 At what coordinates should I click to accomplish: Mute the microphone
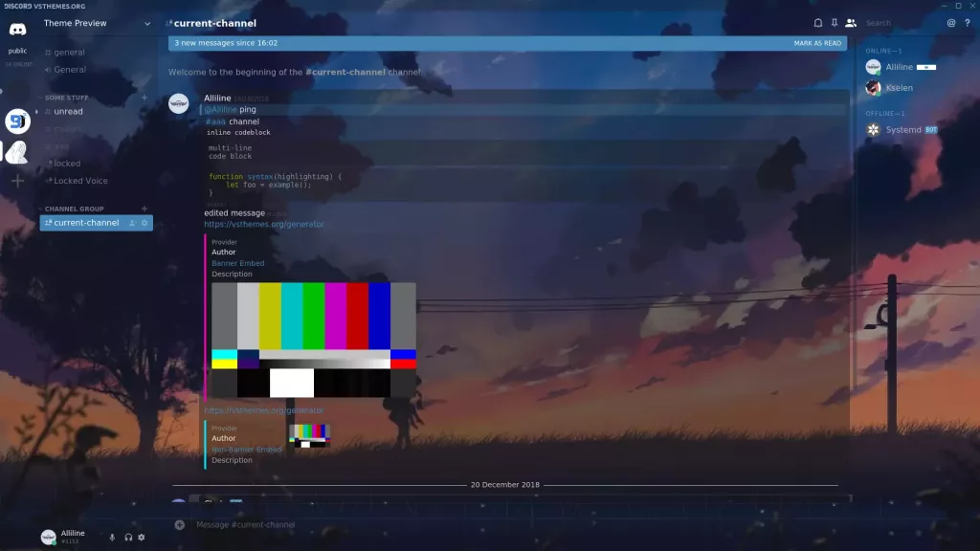(112, 538)
